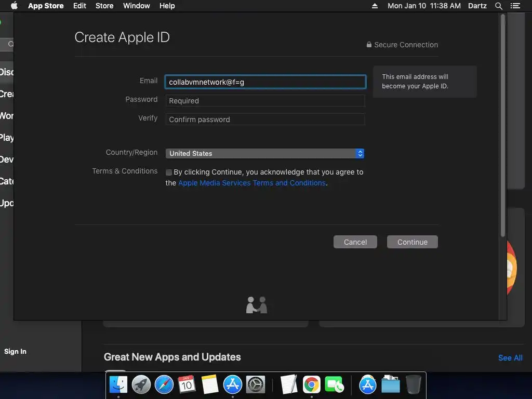
Task: Open Notes icon in Dock
Action: point(210,385)
